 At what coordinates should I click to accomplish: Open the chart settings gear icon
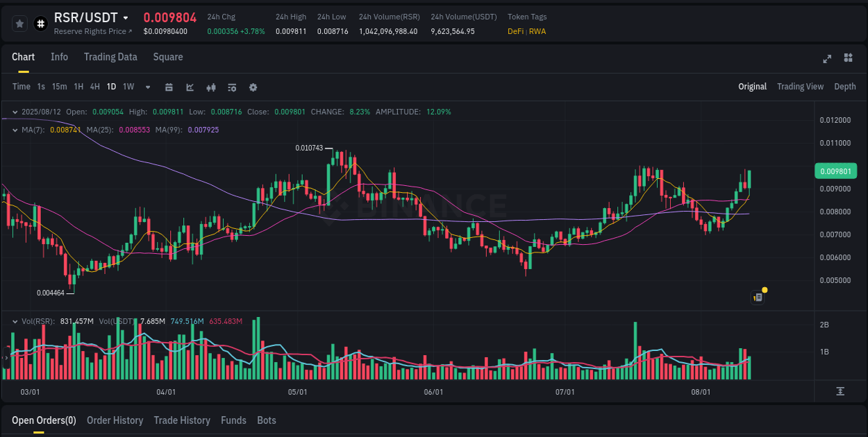coord(253,87)
